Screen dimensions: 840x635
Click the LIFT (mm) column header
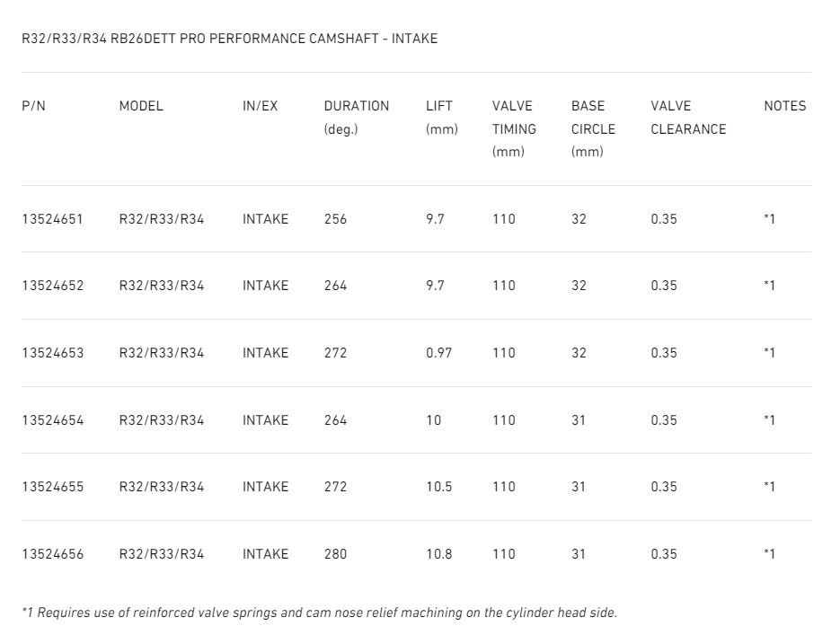pos(441,118)
